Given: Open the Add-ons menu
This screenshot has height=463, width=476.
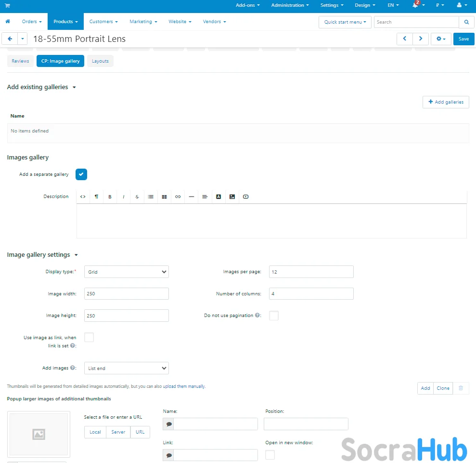Looking at the screenshot, I should (x=248, y=5).
